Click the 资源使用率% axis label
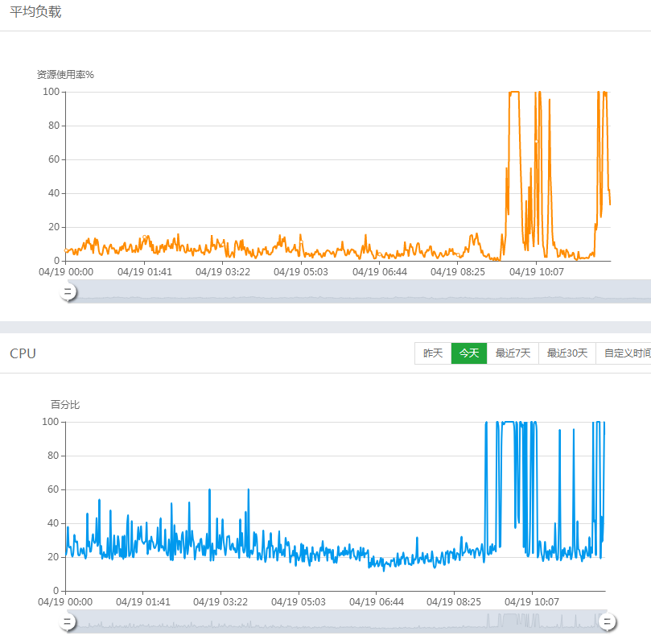The image size is (651, 644). click(x=65, y=75)
